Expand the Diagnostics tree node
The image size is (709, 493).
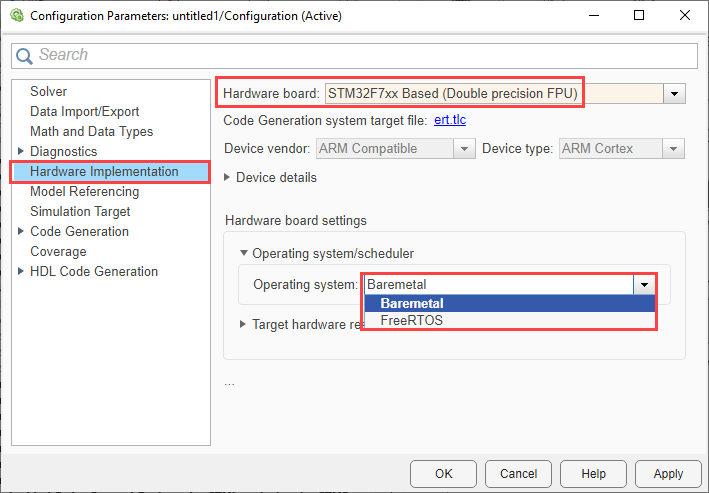[x=21, y=151]
